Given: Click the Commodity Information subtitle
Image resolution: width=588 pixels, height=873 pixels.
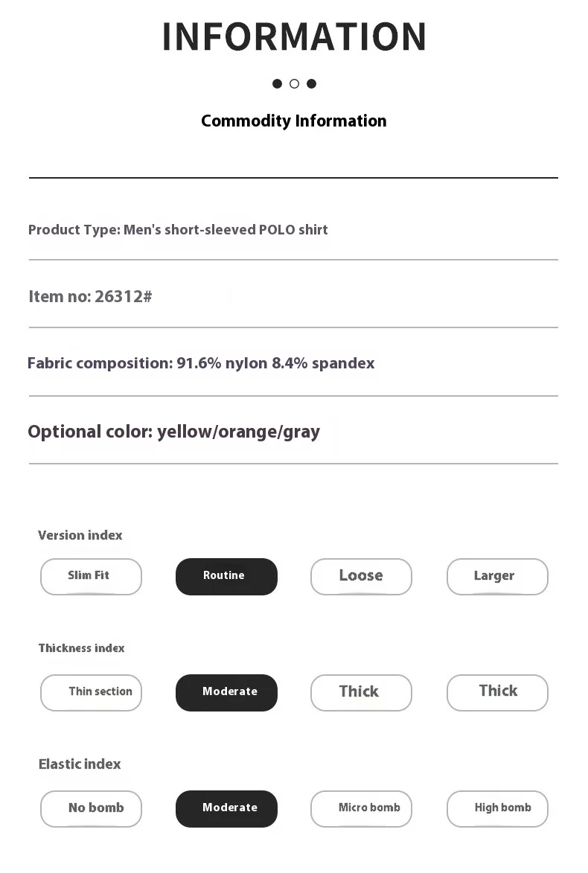Looking at the screenshot, I should click(294, 121).
